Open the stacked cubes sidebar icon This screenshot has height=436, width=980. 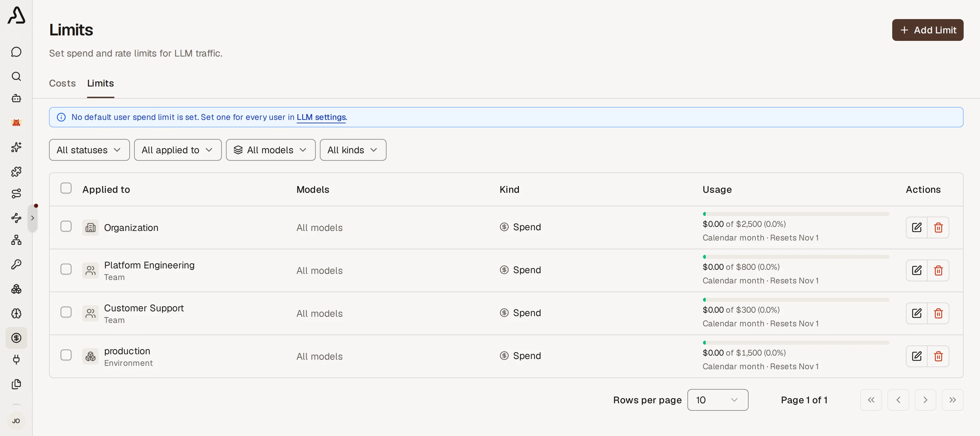point(16,289)
